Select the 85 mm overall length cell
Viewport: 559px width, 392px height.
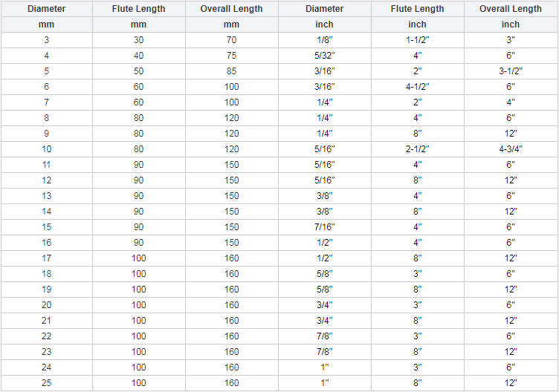click(231, 71)
